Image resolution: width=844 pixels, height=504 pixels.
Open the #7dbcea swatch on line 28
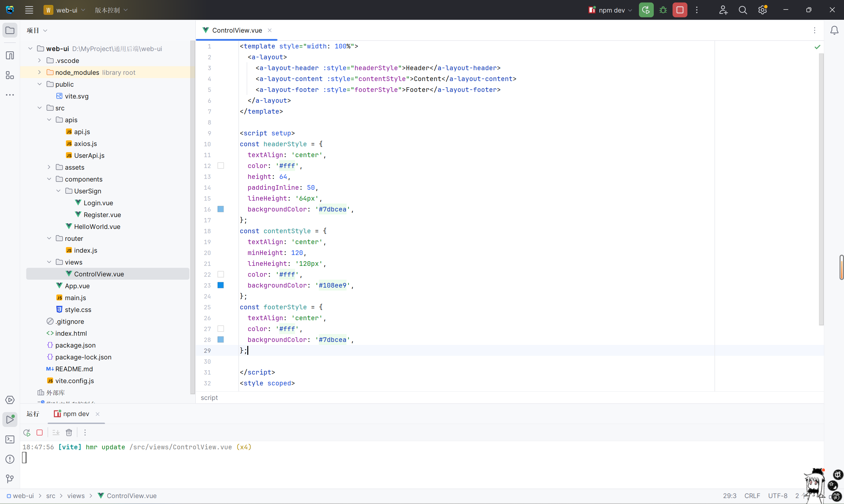(221, 340)
